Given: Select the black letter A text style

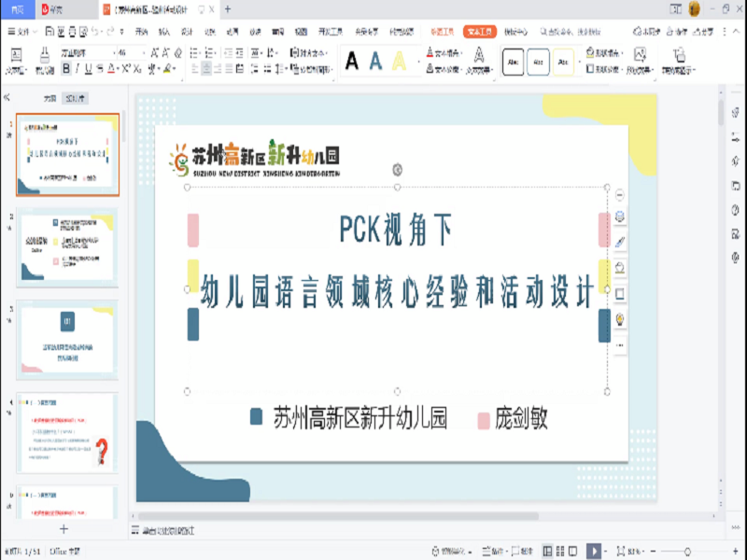Looking at the screenshot, I should point(352,62).
